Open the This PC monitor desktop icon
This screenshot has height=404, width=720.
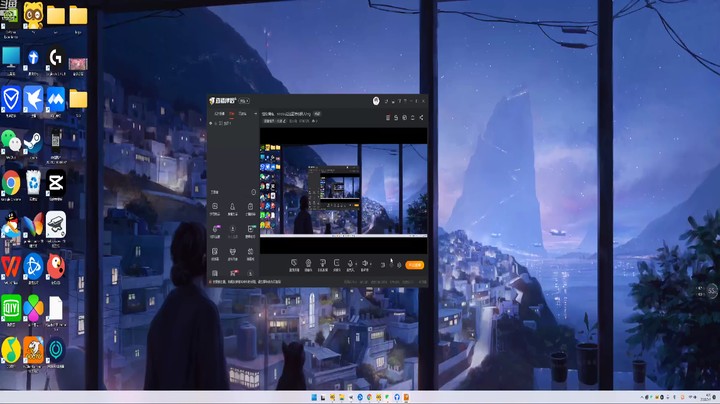tap(11, 57)
